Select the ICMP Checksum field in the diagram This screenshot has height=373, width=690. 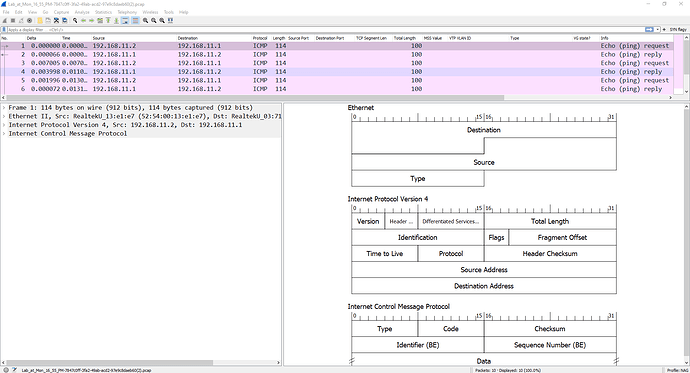[x=550, y=329]
